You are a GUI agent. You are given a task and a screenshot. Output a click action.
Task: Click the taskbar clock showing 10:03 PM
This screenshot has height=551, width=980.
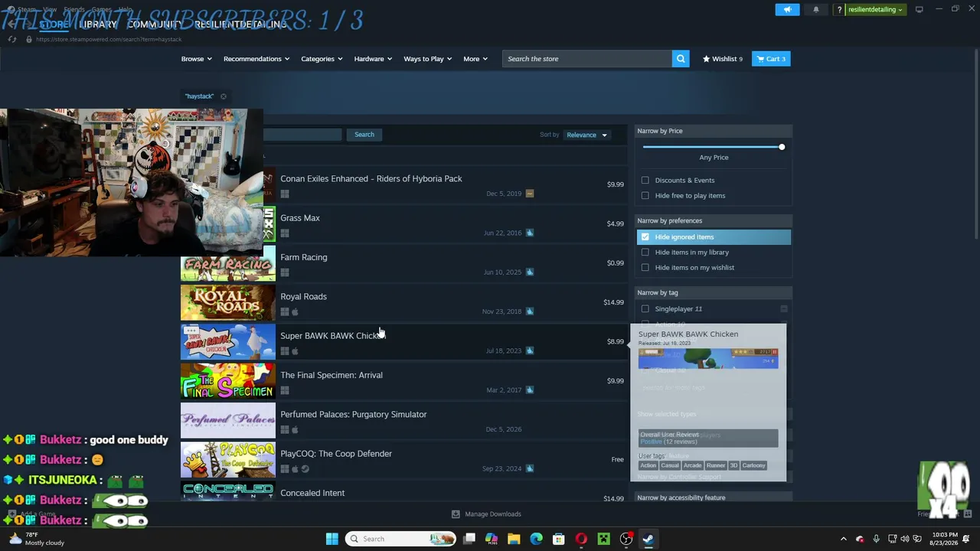pyautogui.click(x=946, y=539)
